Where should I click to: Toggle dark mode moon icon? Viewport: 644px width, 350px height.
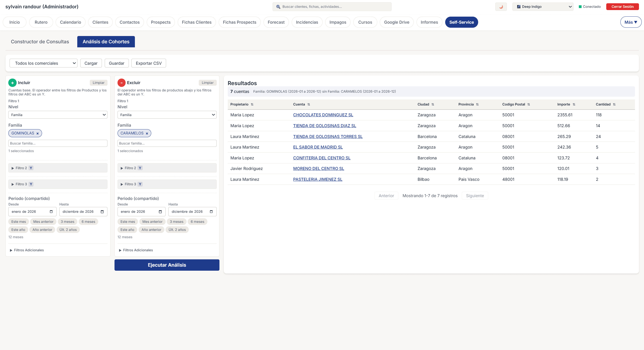click(501, 7)
